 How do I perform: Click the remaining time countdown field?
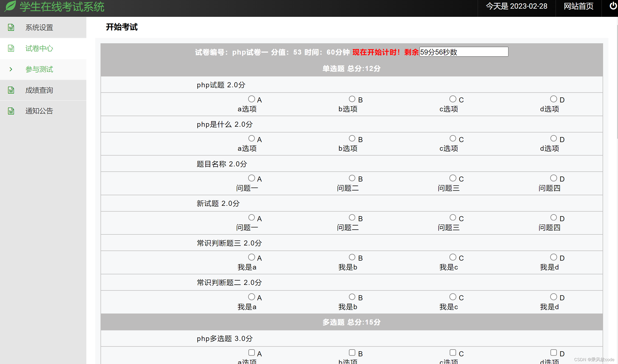point(464,52)
